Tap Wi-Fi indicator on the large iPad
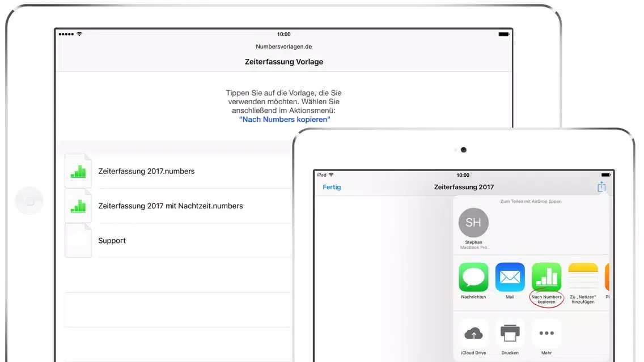 [79, 34]
